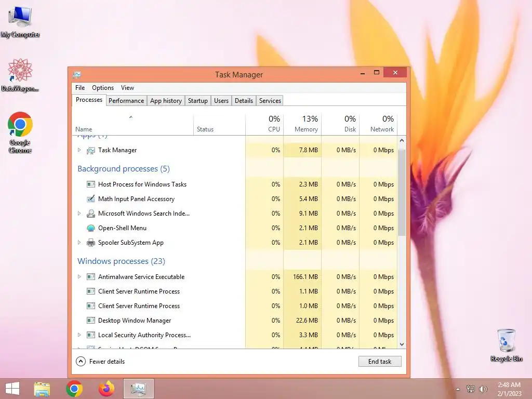Open File Explorer from the taskbar

pyautogui.click(x=42, y=389)
